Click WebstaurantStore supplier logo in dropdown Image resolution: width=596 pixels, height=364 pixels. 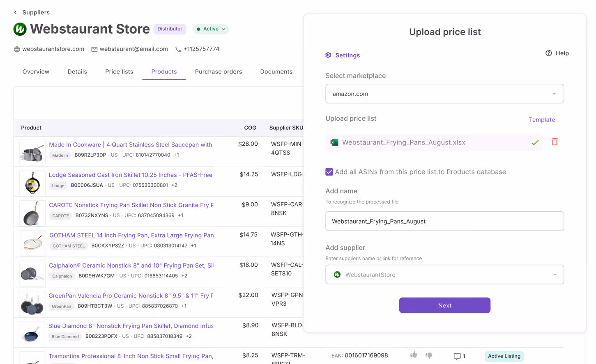click(337, 275)
